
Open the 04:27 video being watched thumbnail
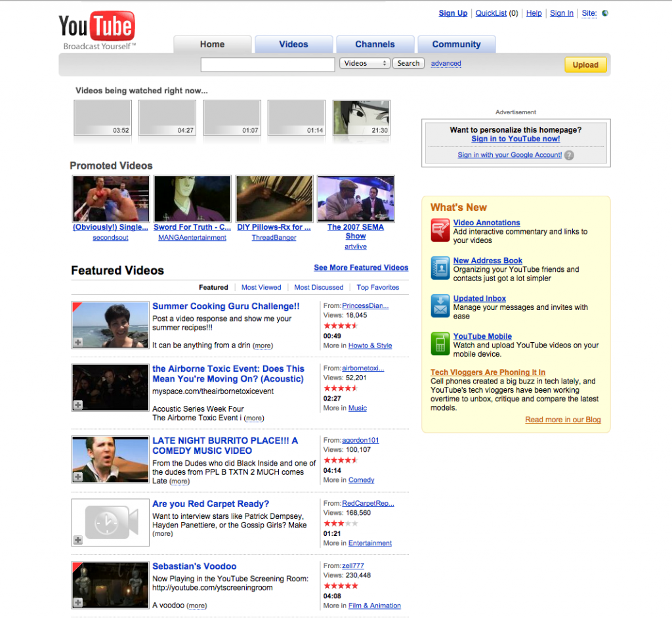[x=167, y=118]
